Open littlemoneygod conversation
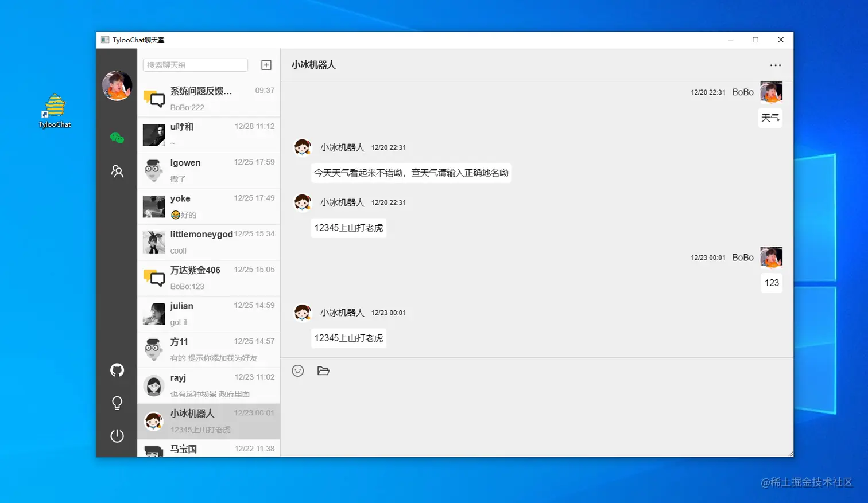The image size is (868, 503). pyautogui.click(x=209, y=242)
